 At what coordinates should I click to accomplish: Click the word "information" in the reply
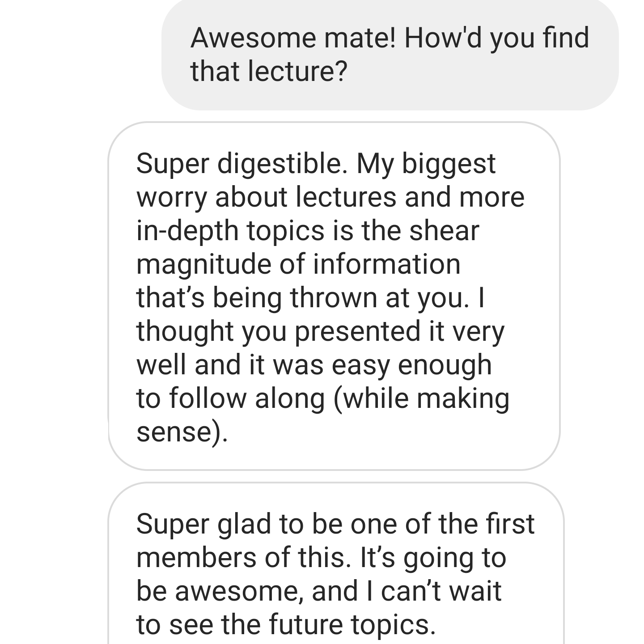click(386, 264)
